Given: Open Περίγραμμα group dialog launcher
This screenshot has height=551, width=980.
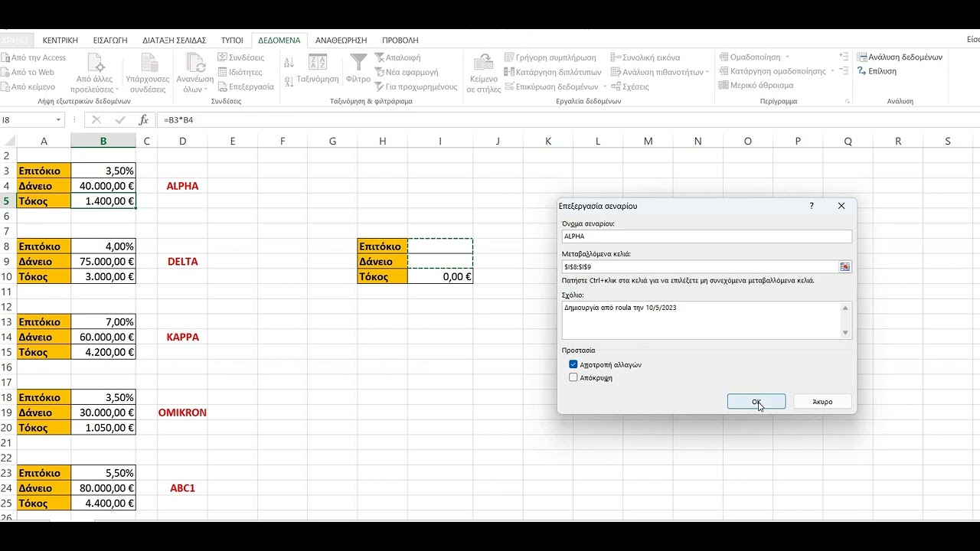Looking at the screenshot, I should (x=848, y=101).
